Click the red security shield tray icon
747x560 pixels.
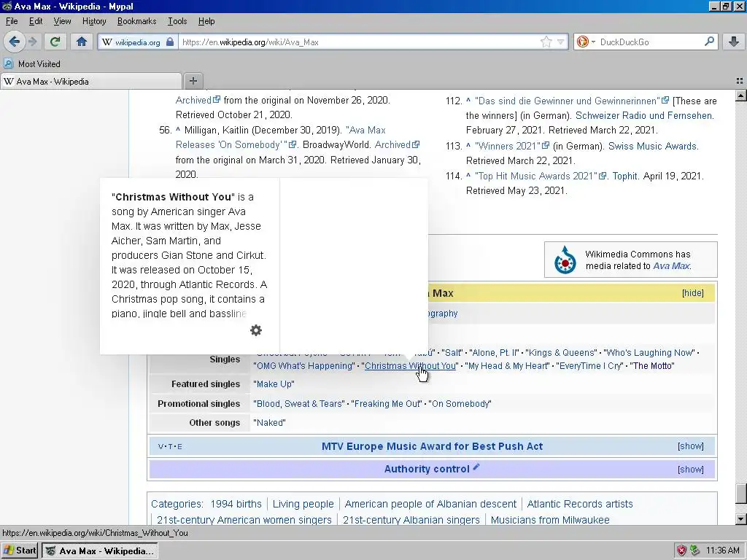[681, 551]
